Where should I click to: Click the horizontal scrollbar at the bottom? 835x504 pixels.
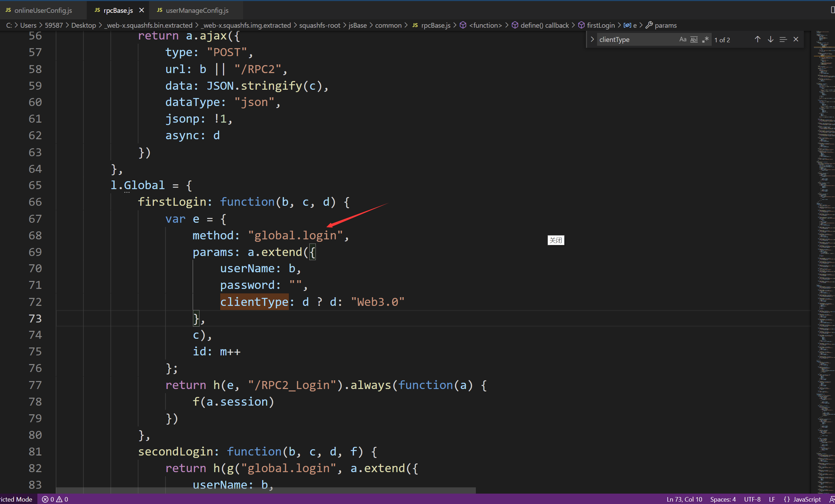pos(266,490)
